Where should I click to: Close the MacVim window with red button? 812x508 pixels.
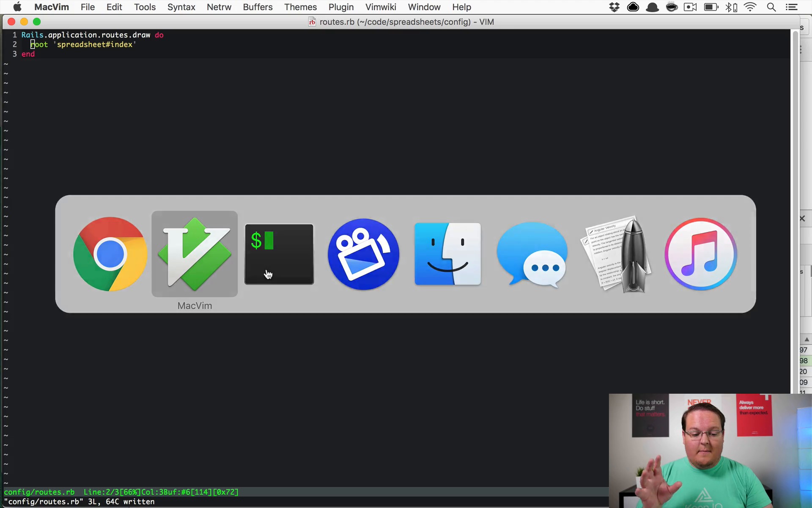click(11, 22)
